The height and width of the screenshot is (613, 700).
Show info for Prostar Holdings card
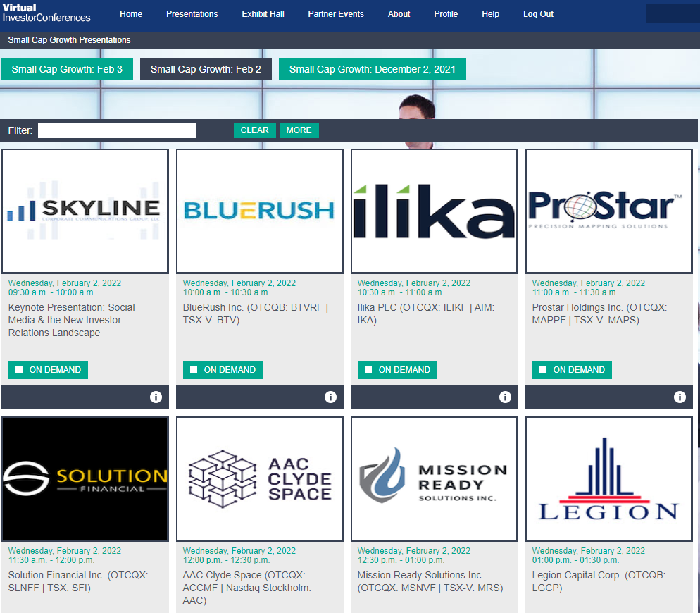(x=680, y=397)
